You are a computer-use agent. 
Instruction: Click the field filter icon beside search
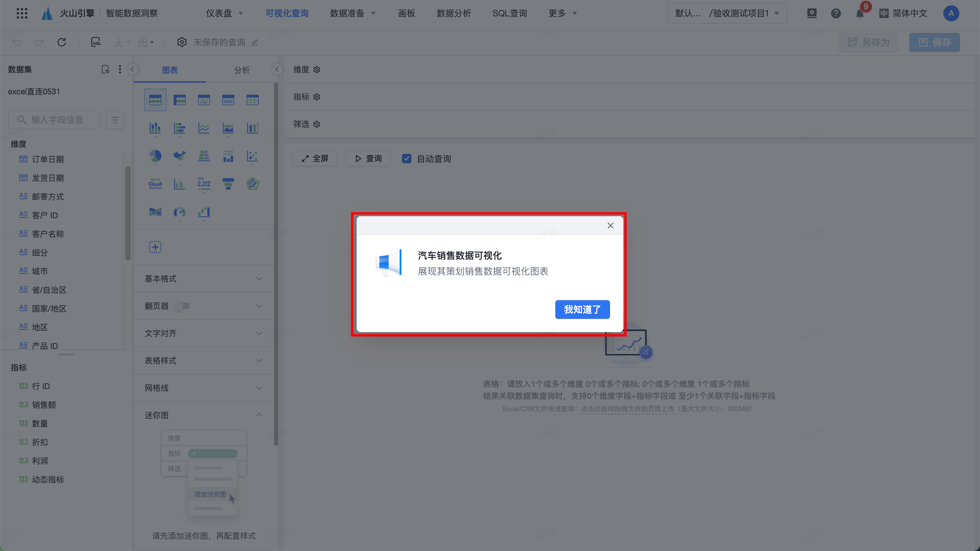115,120
